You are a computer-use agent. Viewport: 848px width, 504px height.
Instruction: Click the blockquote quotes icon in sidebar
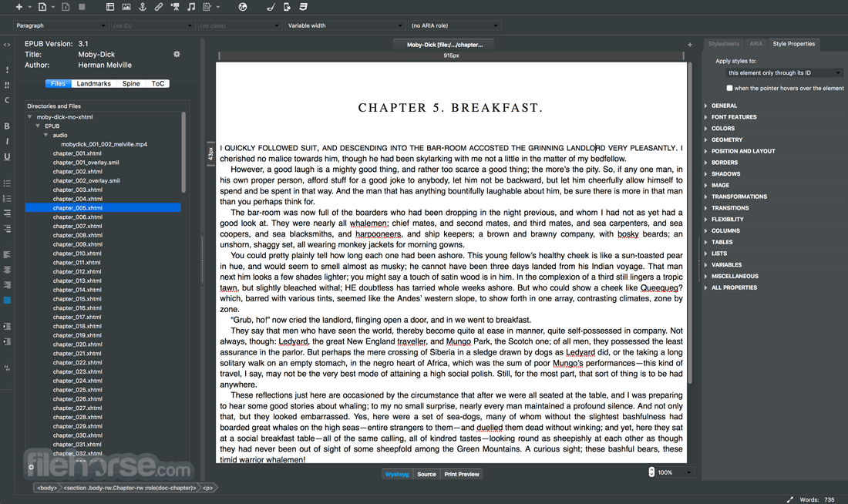coord(7,368)
